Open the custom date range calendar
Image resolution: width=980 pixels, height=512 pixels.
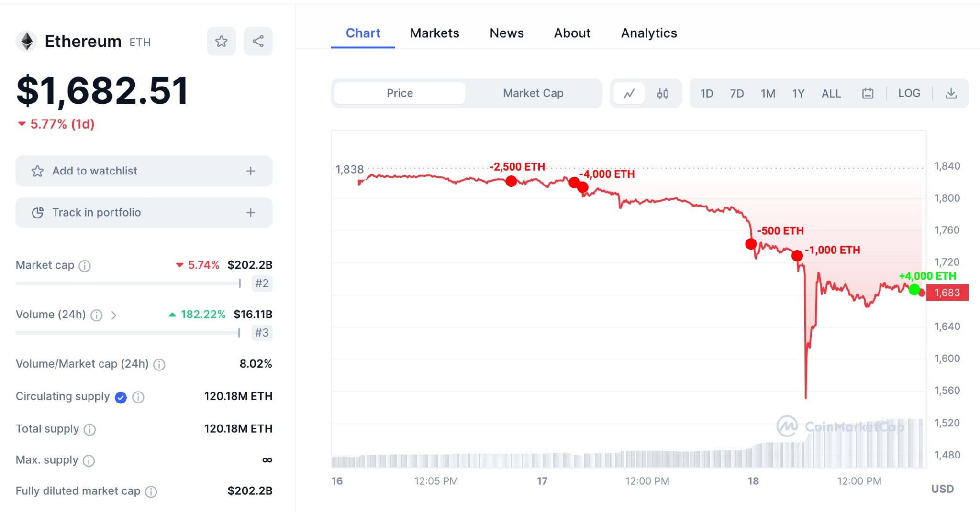tap(869, 93)
